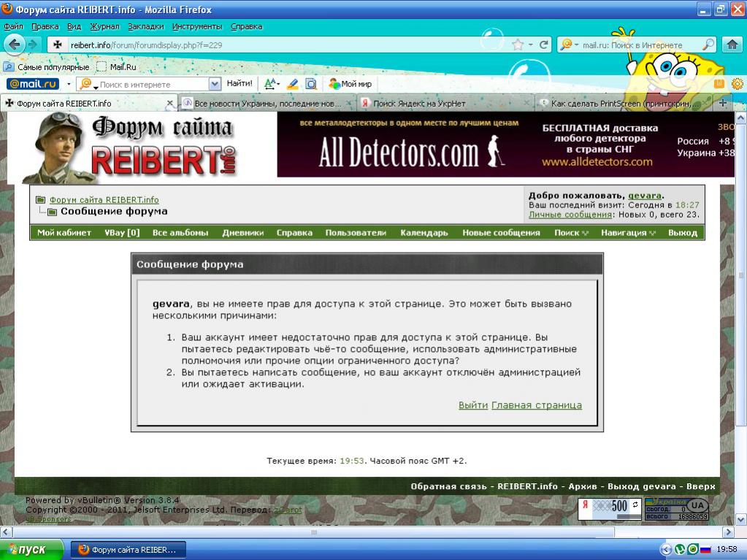
Task: Click the address bar URL field
Action: 286,45
